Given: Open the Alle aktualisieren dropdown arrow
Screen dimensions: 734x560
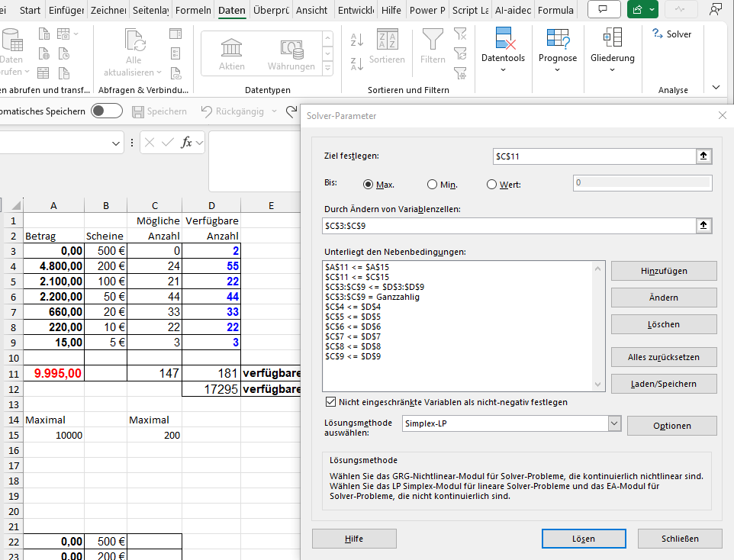Looking at the screenshot, I should [159, 72].
